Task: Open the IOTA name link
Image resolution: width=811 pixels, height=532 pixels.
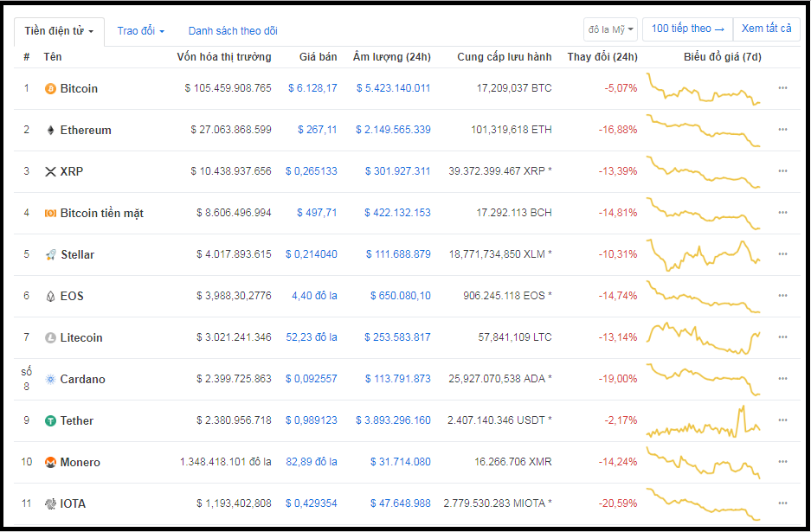Action: (x=73, y=503)
